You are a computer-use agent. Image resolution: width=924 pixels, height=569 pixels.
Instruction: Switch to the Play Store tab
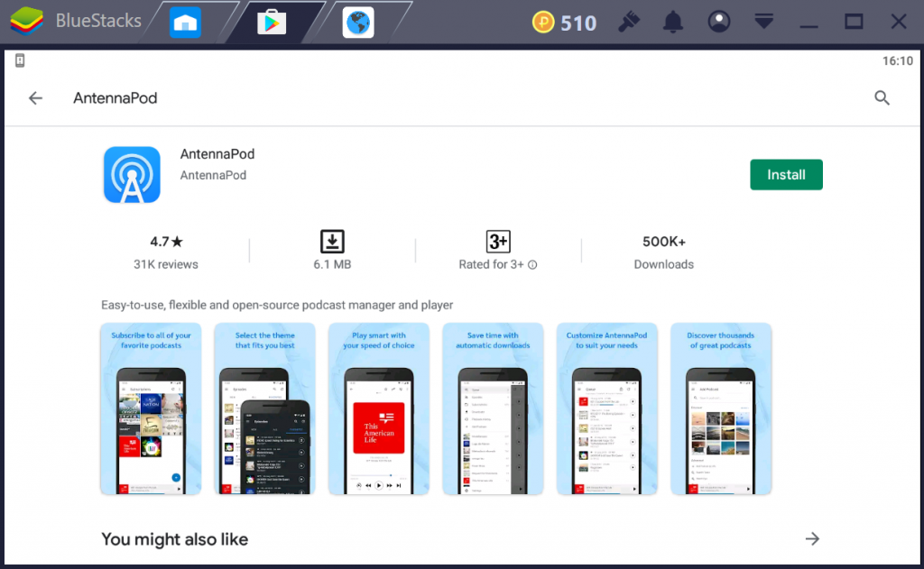(x=272, y=23)
